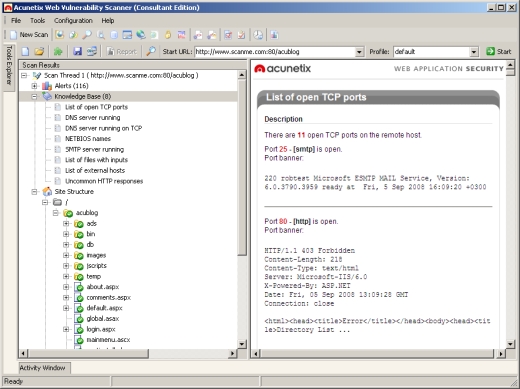Click the green Start button
520x389 pixels.
499,51
